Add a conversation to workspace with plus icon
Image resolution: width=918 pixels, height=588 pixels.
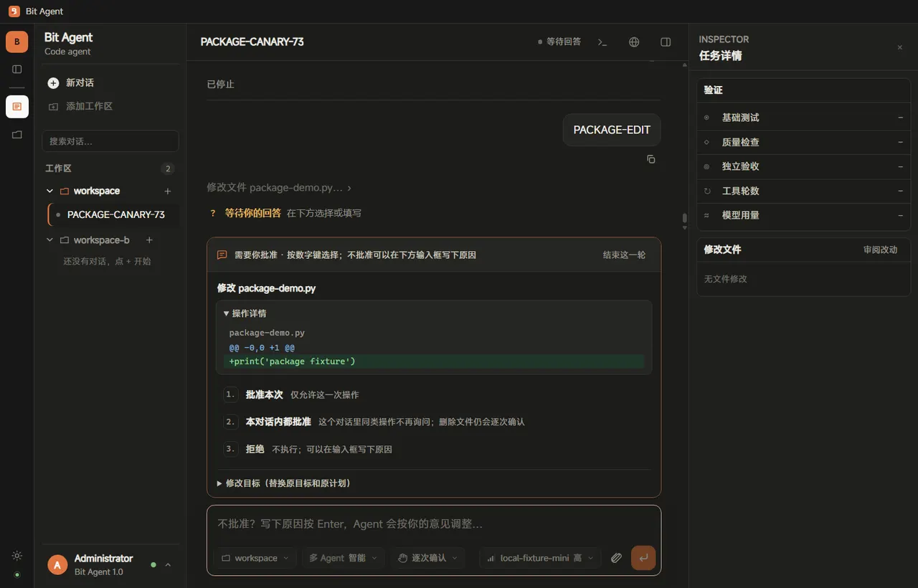pos(168,191)
